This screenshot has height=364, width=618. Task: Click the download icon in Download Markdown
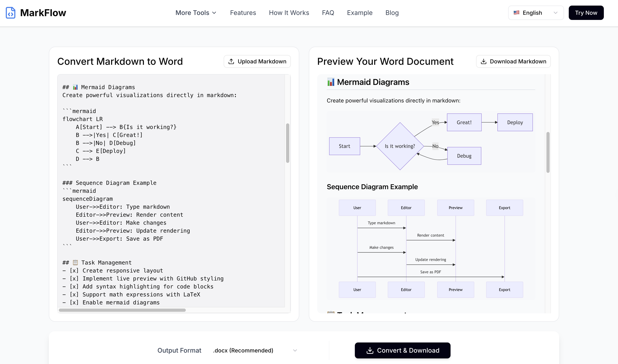[x=483, y=62]
